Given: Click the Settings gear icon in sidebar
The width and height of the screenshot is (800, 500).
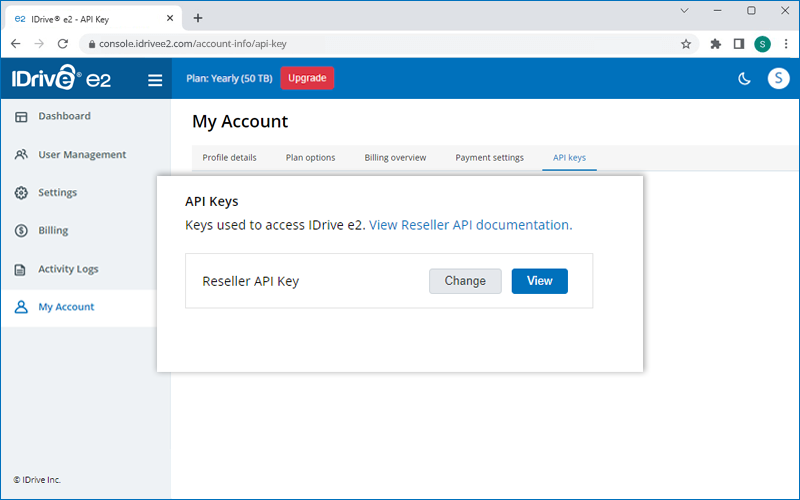Looking at the screenshot, I should coord(21,193).
